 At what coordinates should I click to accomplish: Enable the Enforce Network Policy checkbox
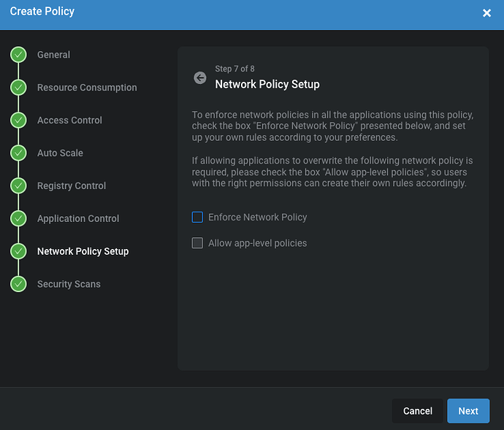(x=197, y=218)
